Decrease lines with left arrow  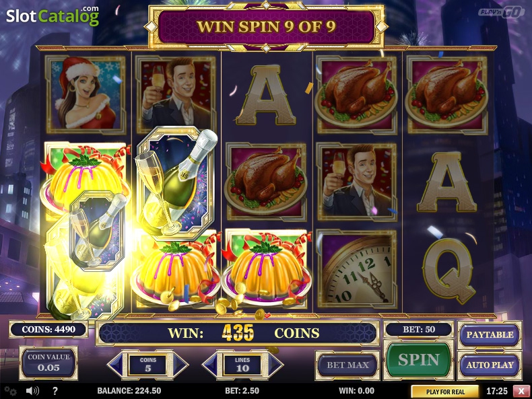pos(211,365)
